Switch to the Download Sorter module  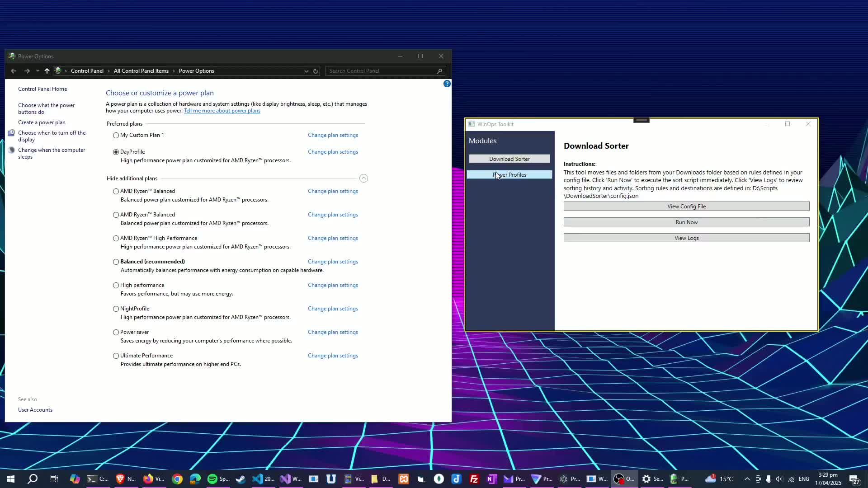(509, 159)
